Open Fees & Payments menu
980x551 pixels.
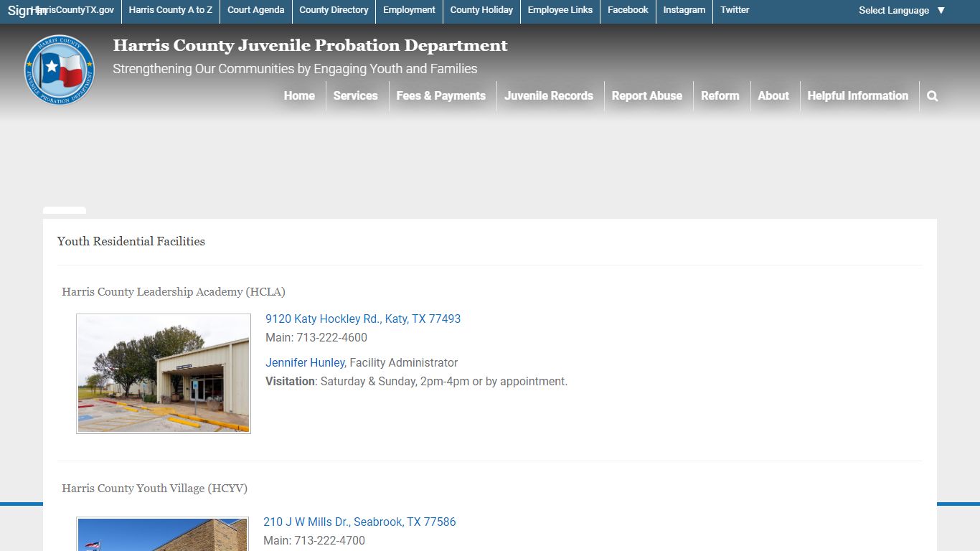click(440, 96)
